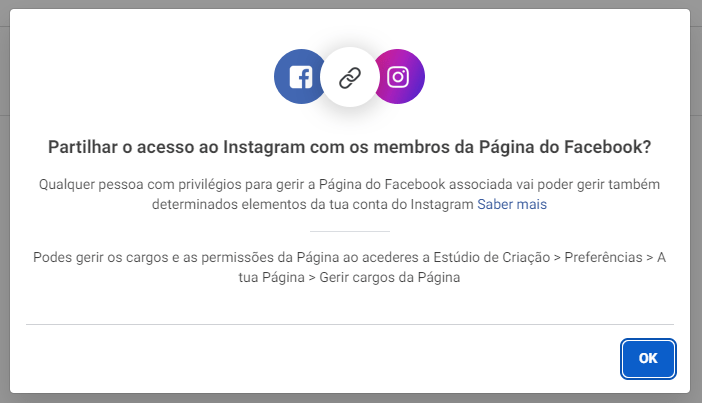Click the word Preferências in the instructions
This screenshot has width=702, height=403.
[604, 257]
